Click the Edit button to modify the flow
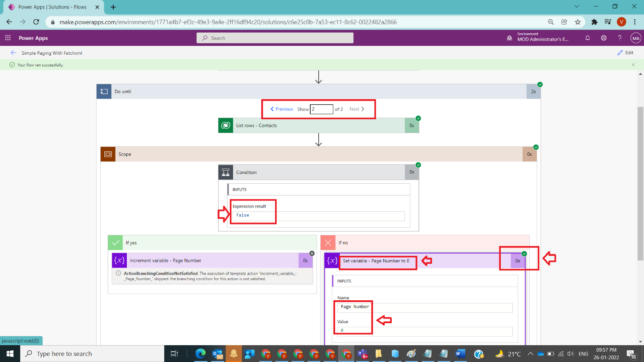The width and height of the screenshot is (644, 362). click(625, 52)
